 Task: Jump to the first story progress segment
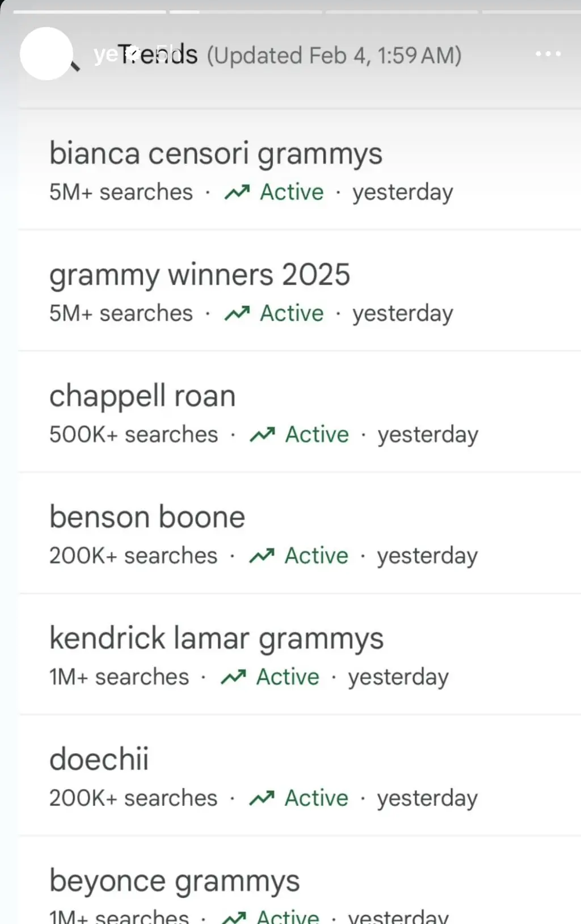click(90, 11)
